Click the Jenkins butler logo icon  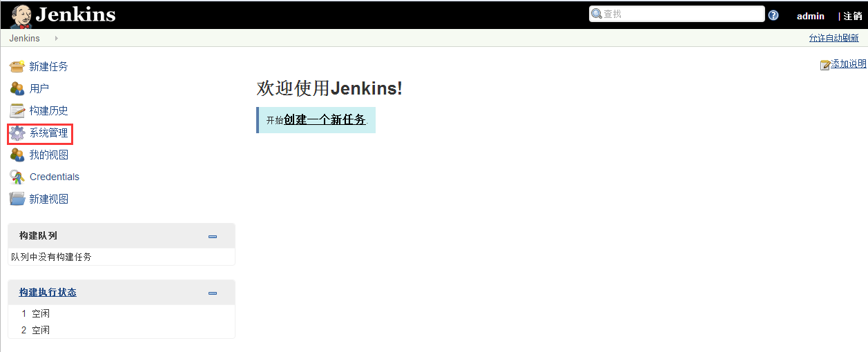(21, 15)
